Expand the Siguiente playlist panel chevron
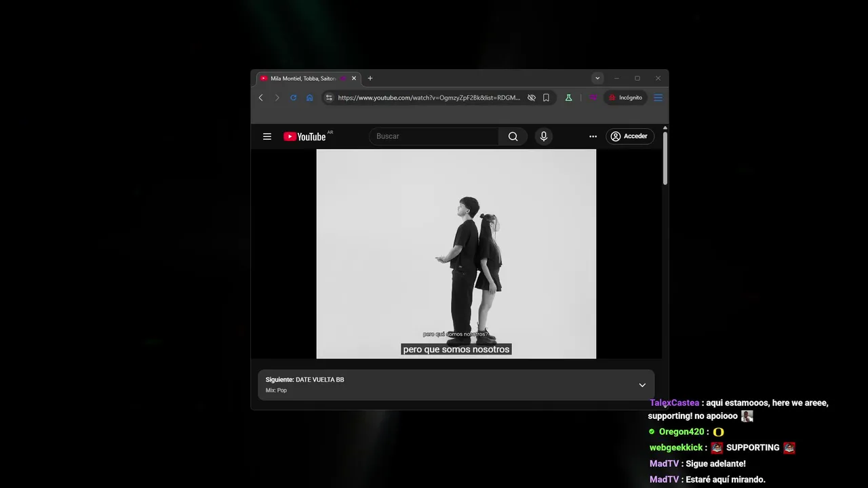The height and width of the screenshot is (488, 868). pos(642,385)
